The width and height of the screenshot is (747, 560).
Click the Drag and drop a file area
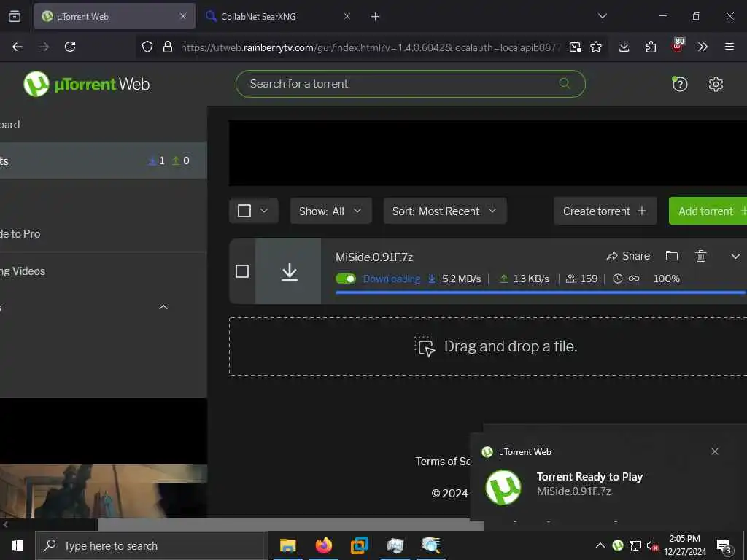point(488,346)
